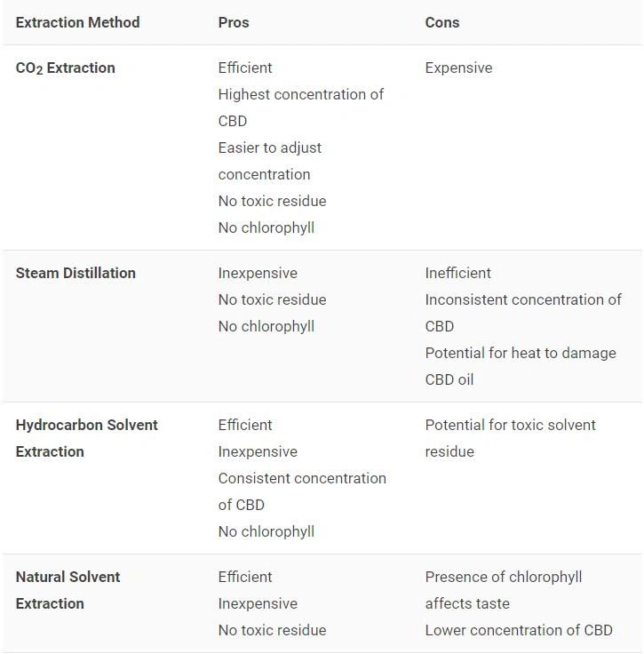Click "Presence of chlorophyll affects taste" text
The image size is (644, 654).
pyautogui.click(x=503, y=590)
